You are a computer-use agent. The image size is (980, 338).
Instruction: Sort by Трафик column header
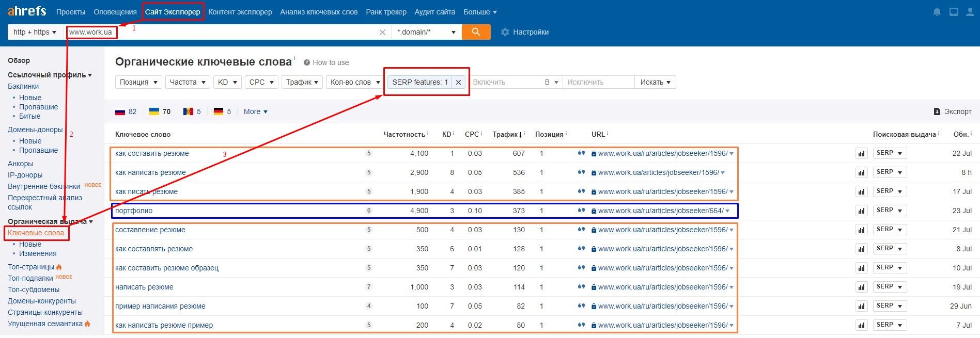pyautogui.click(x=506, y=134)
